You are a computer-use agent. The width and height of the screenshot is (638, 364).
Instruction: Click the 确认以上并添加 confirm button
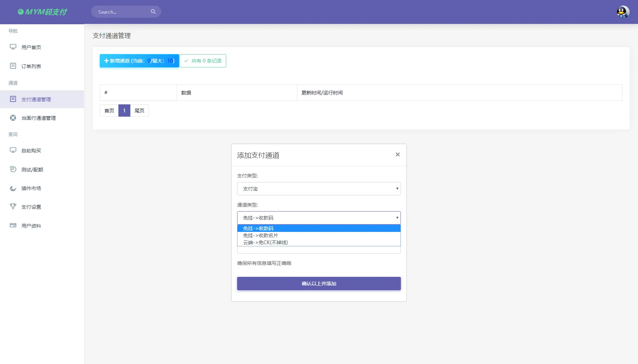(x=318, y=284)
